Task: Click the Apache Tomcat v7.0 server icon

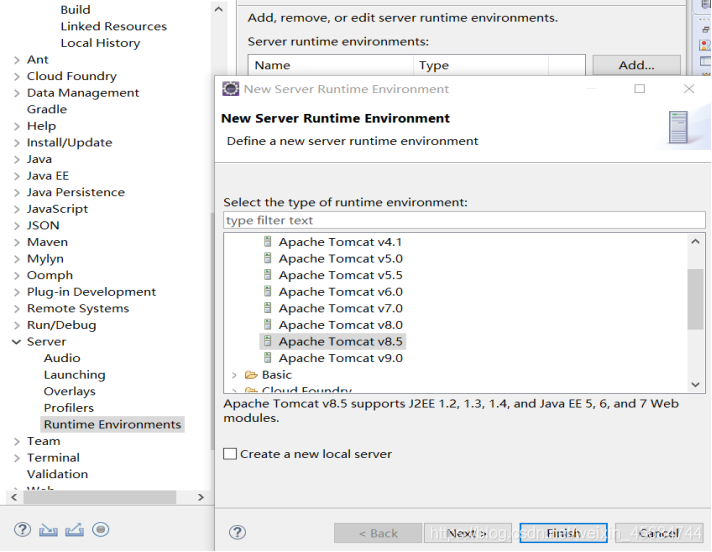Action: [x=268, y=308]
